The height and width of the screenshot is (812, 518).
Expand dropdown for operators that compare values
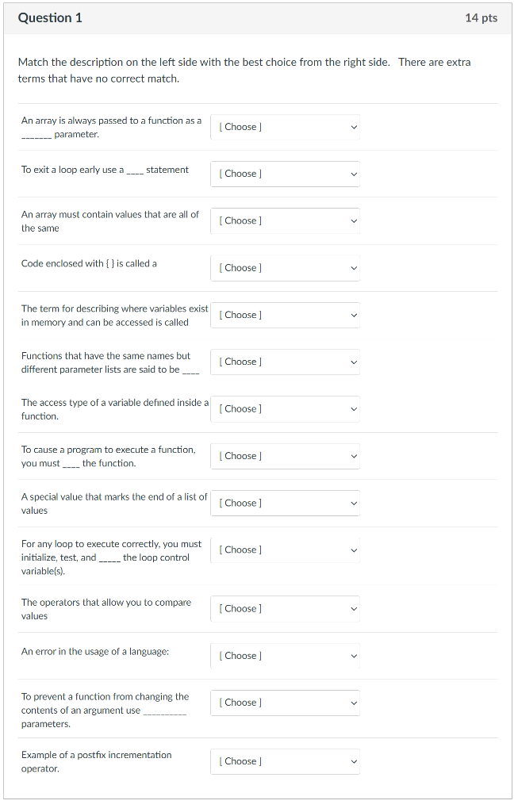(285, 608)
